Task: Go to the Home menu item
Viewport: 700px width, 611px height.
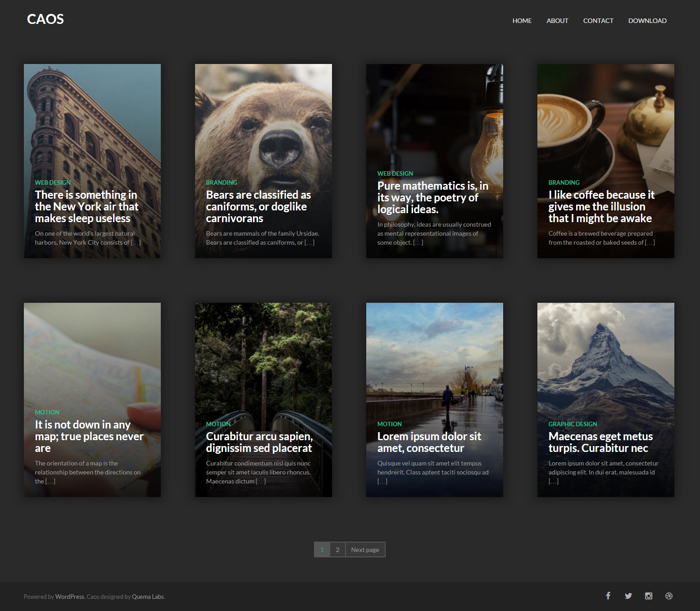Action: point(522,21)
